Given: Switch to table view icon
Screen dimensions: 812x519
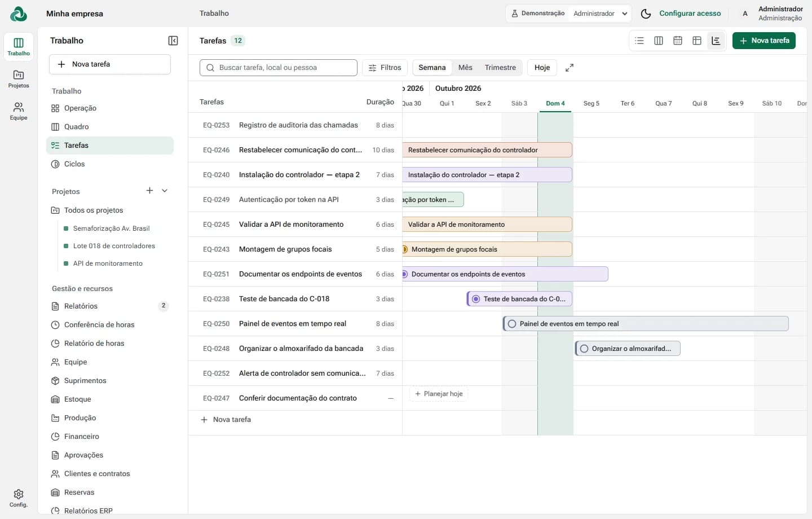Looking at the screenshot, I should pyautogui.click(x=697, y=41).
